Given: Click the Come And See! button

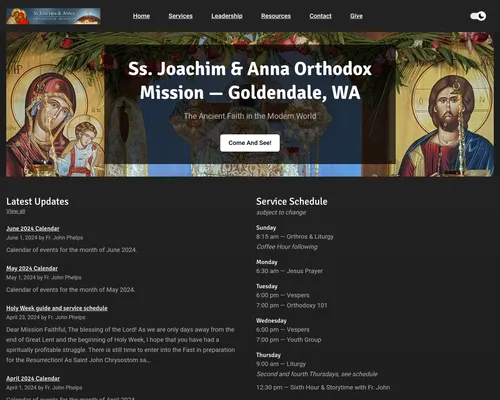Looking at the screenshot, I should 250,143.
